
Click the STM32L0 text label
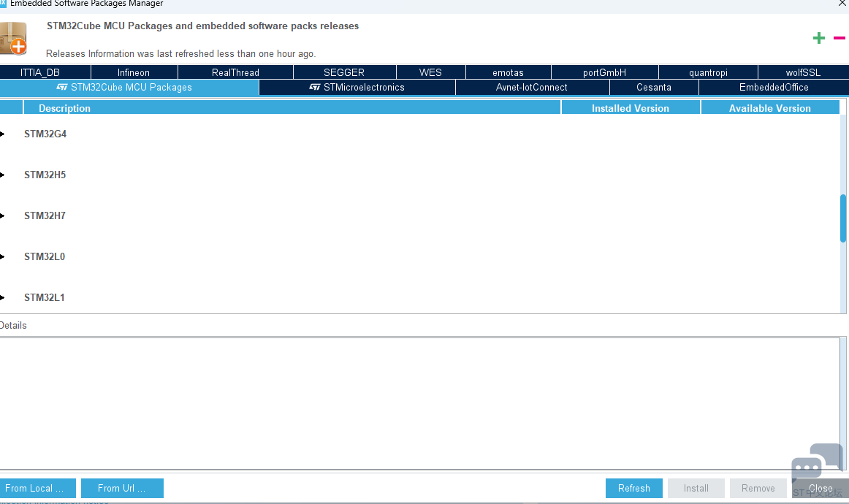pos(45,256)
